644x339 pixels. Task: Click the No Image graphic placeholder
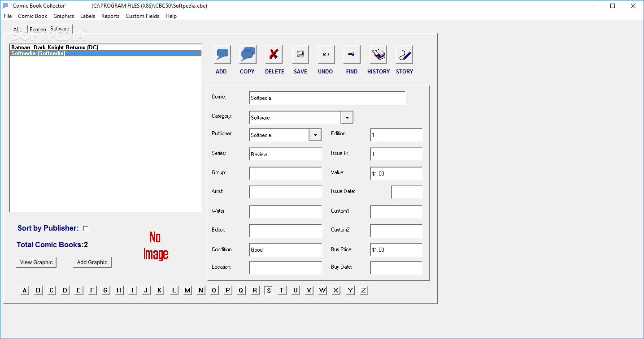(156, 246)
